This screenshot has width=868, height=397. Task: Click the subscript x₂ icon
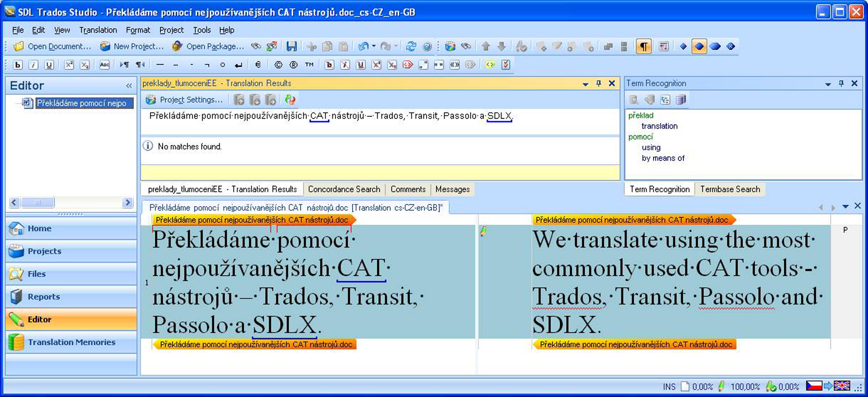pyautogui.click(x=84, y=65)
